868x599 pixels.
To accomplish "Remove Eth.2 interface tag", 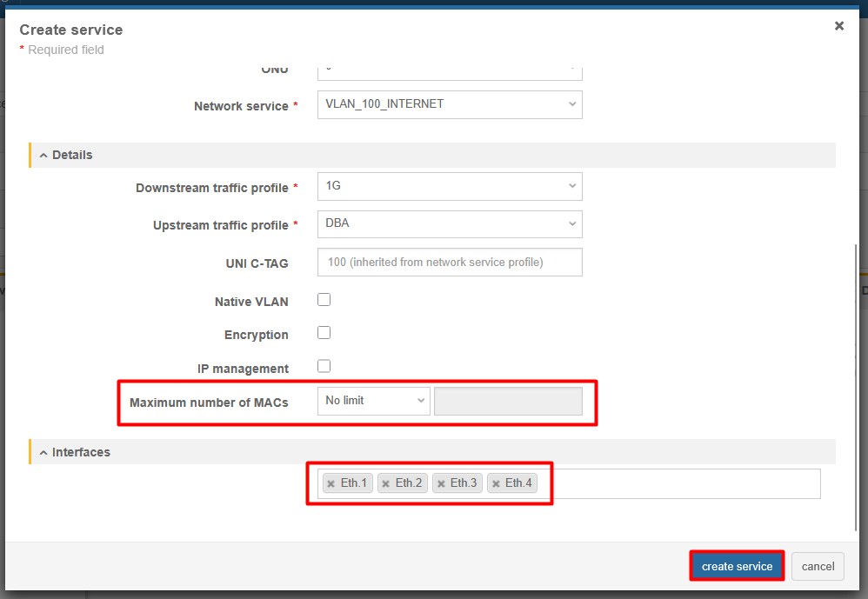I will [x=385, y=484].
